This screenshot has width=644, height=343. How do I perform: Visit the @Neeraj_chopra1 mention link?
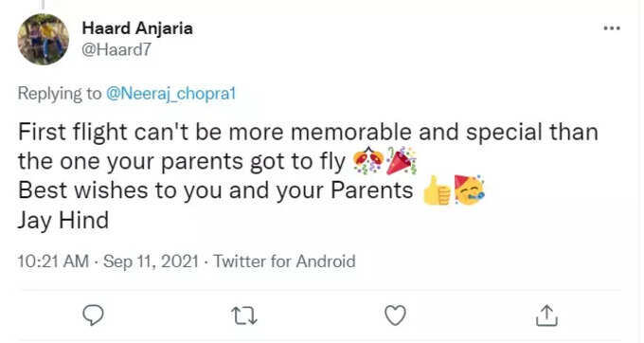170,94
